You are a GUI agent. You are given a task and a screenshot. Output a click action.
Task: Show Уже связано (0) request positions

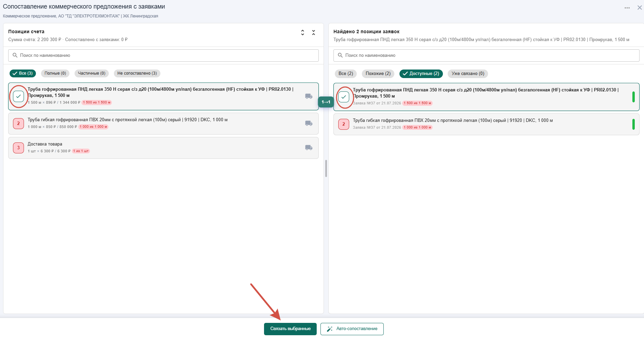click(x=468, y=74)
